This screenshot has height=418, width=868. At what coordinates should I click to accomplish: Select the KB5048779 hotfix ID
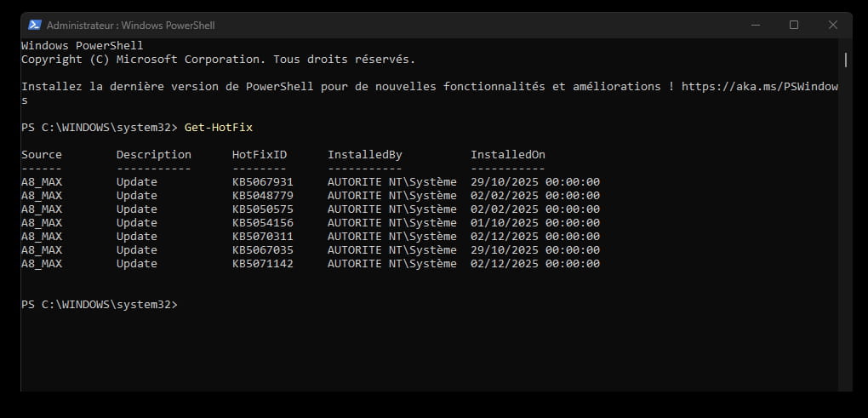point(262,196)
